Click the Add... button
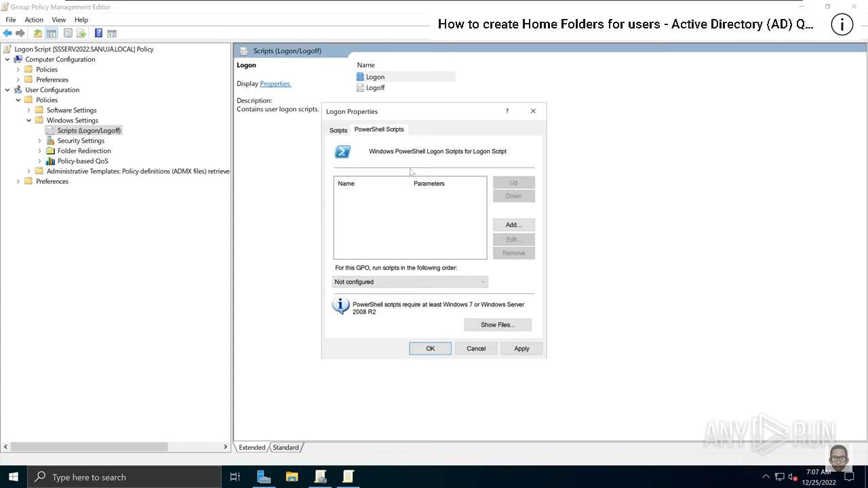Viewport: 868px width, 488px height. 513,224
